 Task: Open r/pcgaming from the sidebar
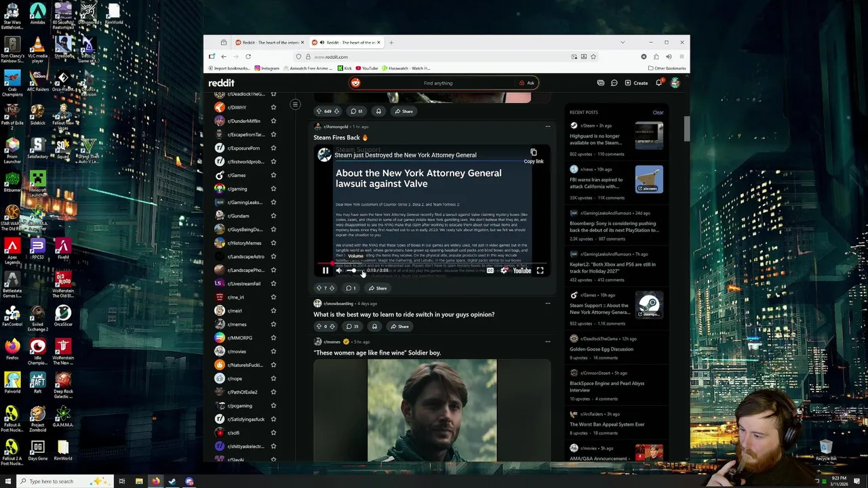point(240,405)
